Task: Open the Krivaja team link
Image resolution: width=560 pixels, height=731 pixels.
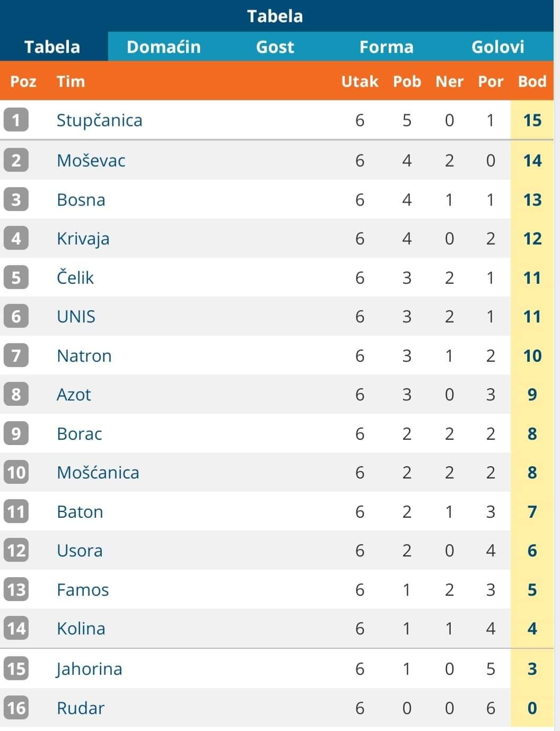Action: click(83, 239)
